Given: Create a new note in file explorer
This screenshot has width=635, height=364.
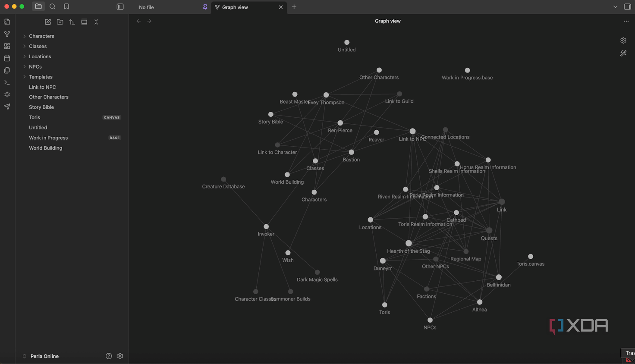Looking at the screenshot, I should click(x=48, y=22).
